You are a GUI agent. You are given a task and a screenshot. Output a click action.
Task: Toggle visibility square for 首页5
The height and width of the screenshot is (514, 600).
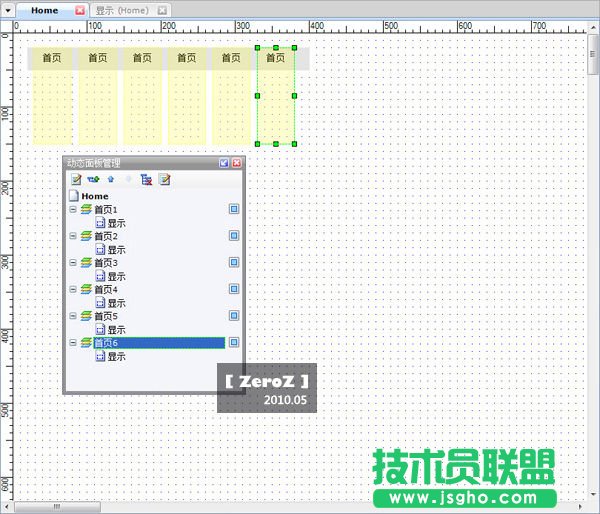[x=234, y=315]
